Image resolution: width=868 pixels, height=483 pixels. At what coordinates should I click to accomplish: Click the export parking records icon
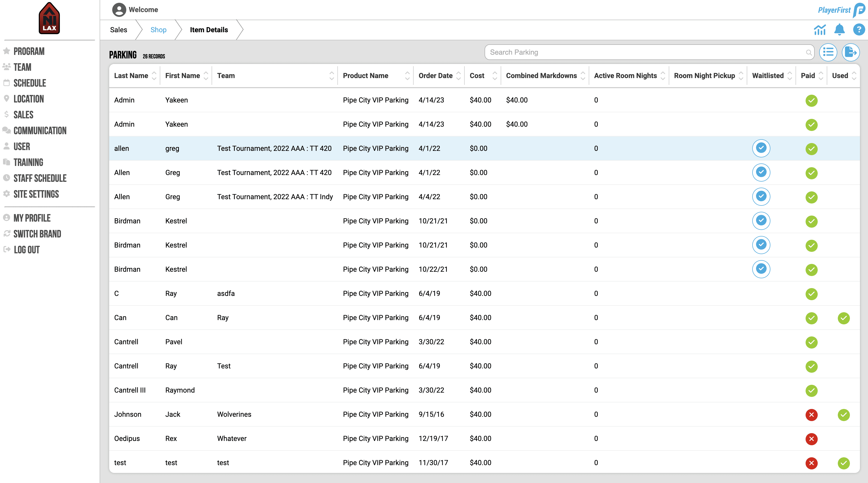pos(850,52)
